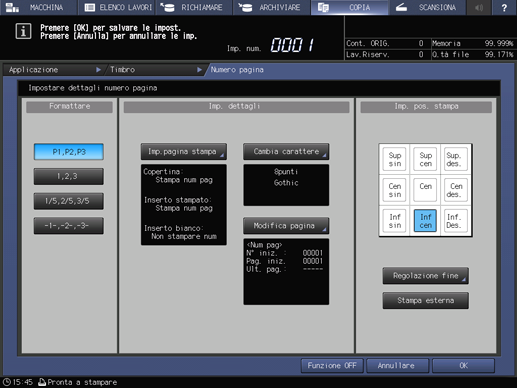Screen dimensions: 517x388
Task: Open help with the question mark
Action: [504, 7]
